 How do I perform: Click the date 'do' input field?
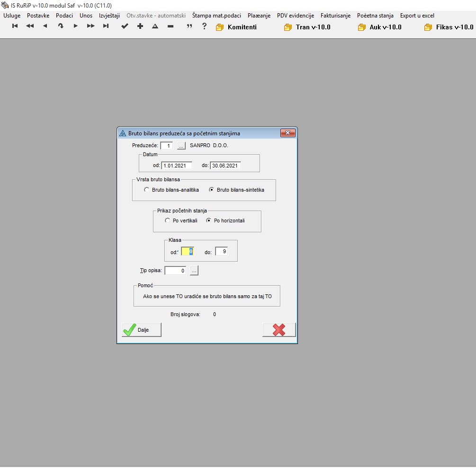tap(225, 166)
